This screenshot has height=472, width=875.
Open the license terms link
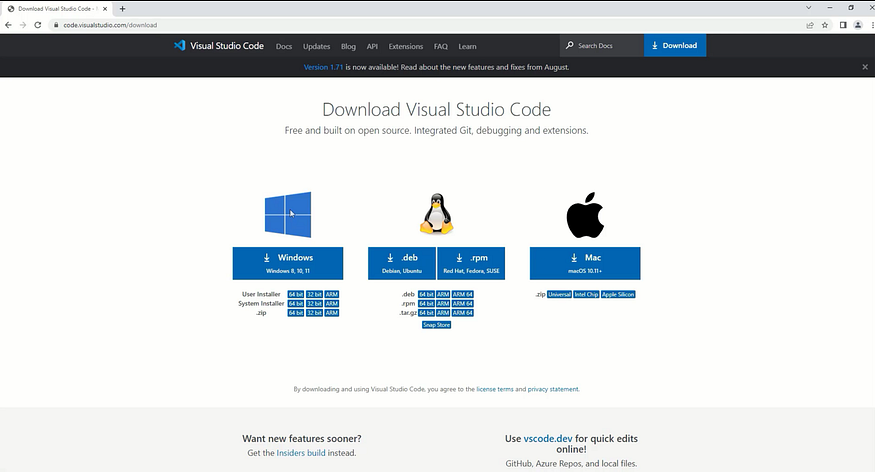[x=494, y=389]
